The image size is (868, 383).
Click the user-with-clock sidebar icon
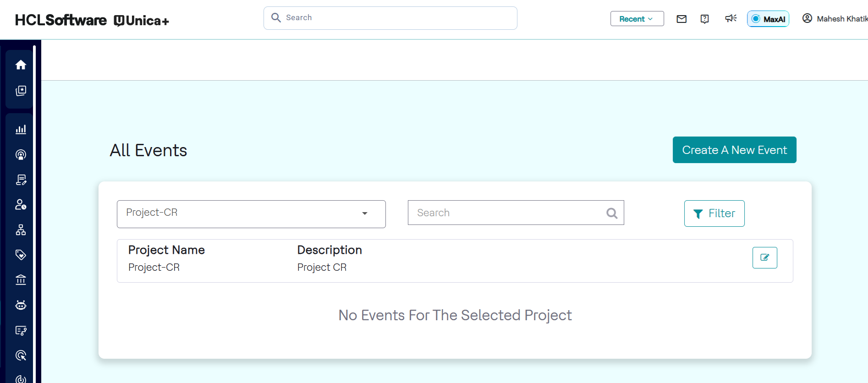coord(21,205)
